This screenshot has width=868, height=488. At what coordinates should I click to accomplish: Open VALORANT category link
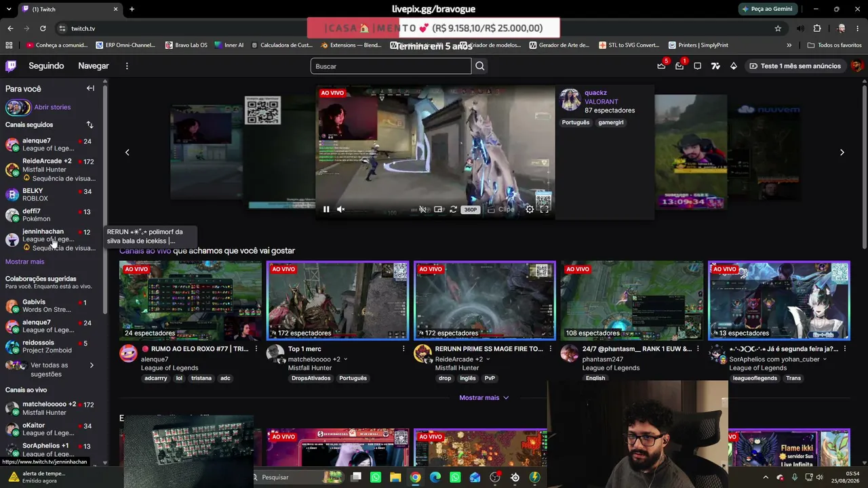click(601, 102)
